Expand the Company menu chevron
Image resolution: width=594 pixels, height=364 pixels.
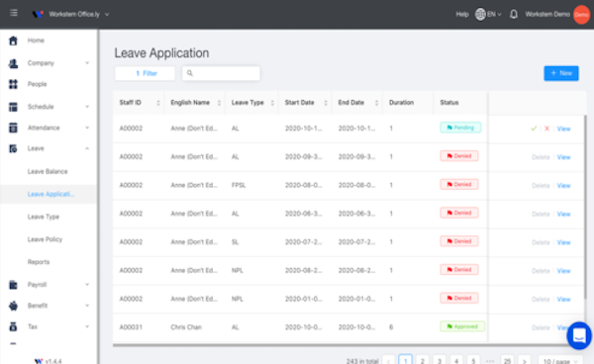[87, 63]
